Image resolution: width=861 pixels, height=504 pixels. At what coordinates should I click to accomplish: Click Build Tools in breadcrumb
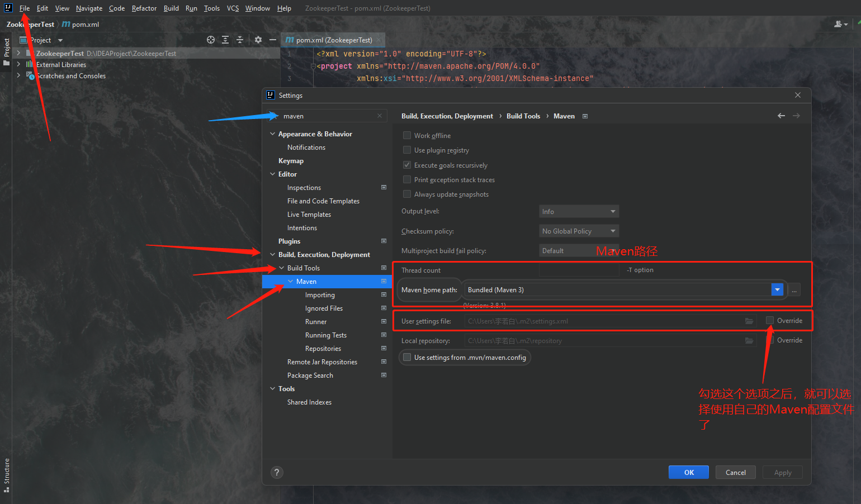[x=523, y=116]
